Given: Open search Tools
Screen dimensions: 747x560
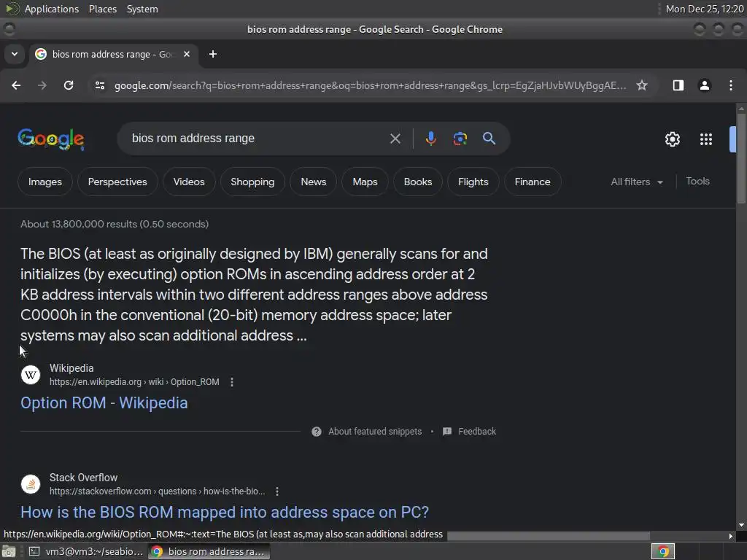Looking at the screenshot, I should (x=697, y=181).
